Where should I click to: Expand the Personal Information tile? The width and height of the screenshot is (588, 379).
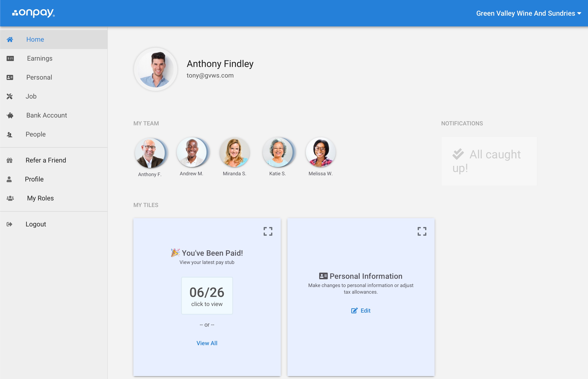coord(422,231)
